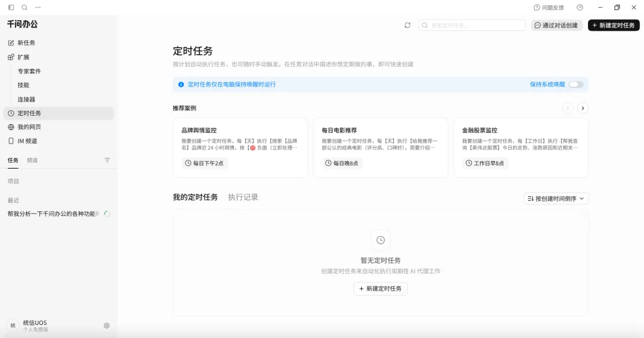
Task: Open 品牌舆情监控 recommended case card
Action: [240, 147]
